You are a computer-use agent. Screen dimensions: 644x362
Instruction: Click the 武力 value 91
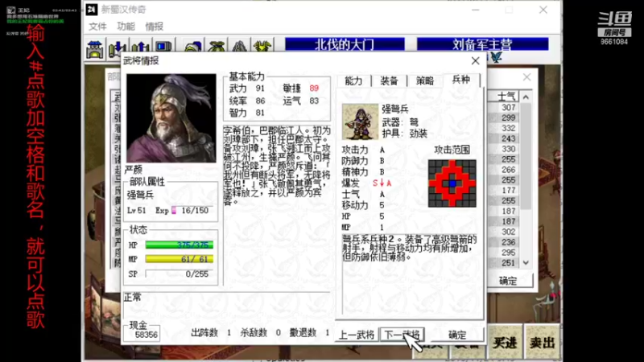pyautogui.click(x=260, y=88)
